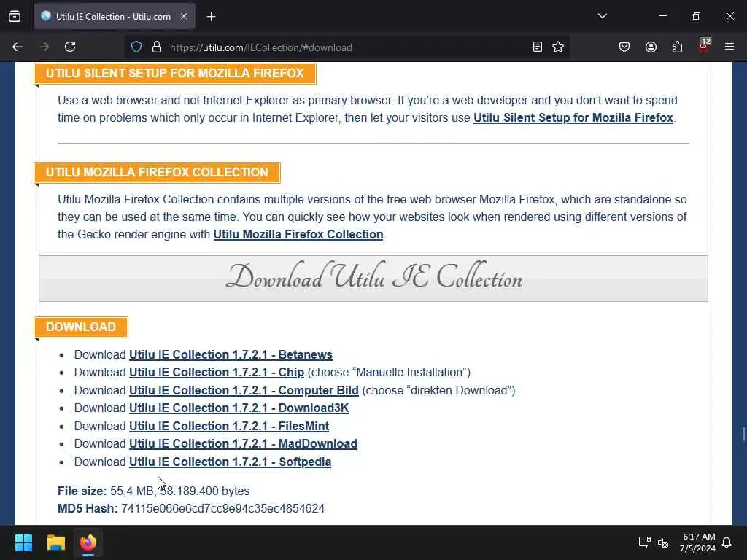Open the extension with badge 12
Viewport: 747px width, 560px height.
click(x=704, y=46)
